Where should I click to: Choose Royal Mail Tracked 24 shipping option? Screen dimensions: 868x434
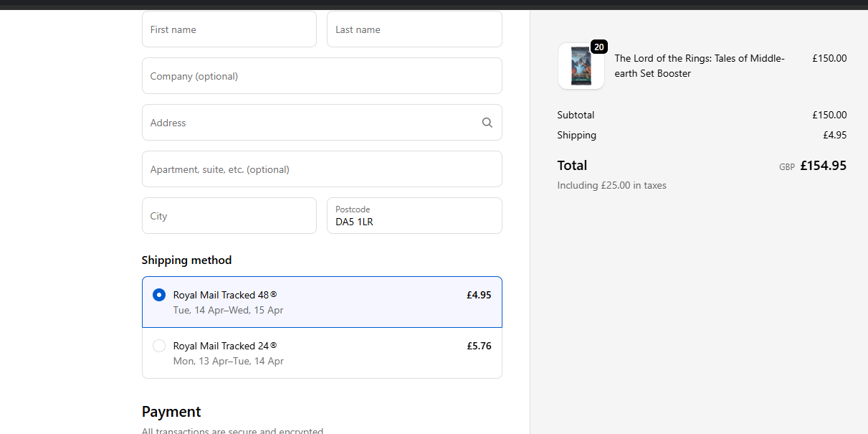click(x=159, y=346)
